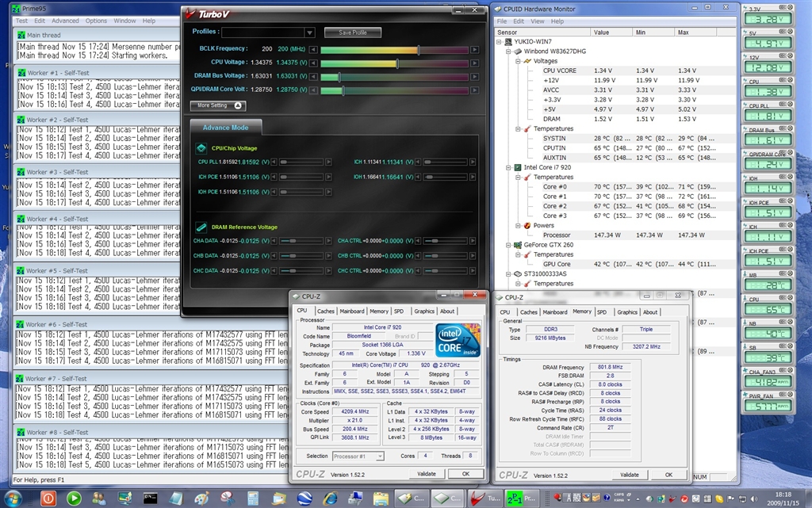Image resolution: width=812 pixels, height=508 pixels.
Task: Open Calculator from the taskbar
Action: [x=253, y=498]
